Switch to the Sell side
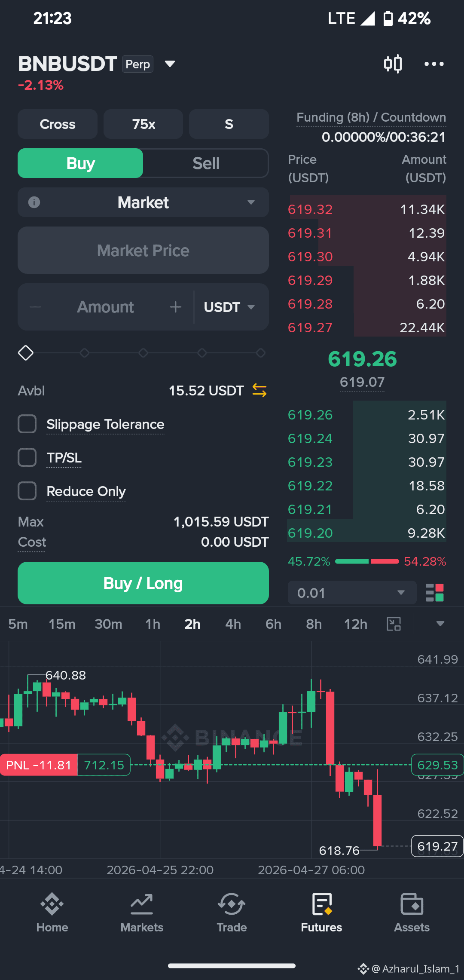The width and height of the screenshot is (464, 980). [206, 163]
